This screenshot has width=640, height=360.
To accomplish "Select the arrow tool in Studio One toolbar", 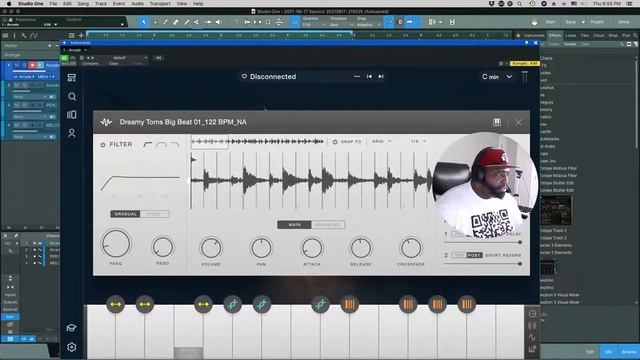I will (x=143, y=22).
